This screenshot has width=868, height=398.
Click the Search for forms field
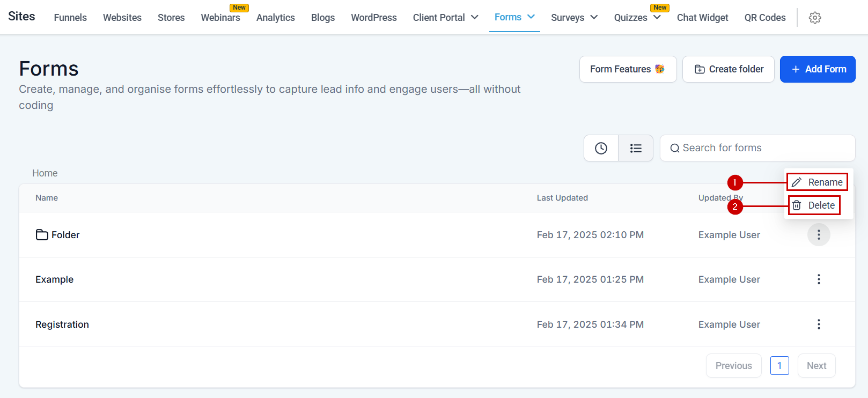756,148
